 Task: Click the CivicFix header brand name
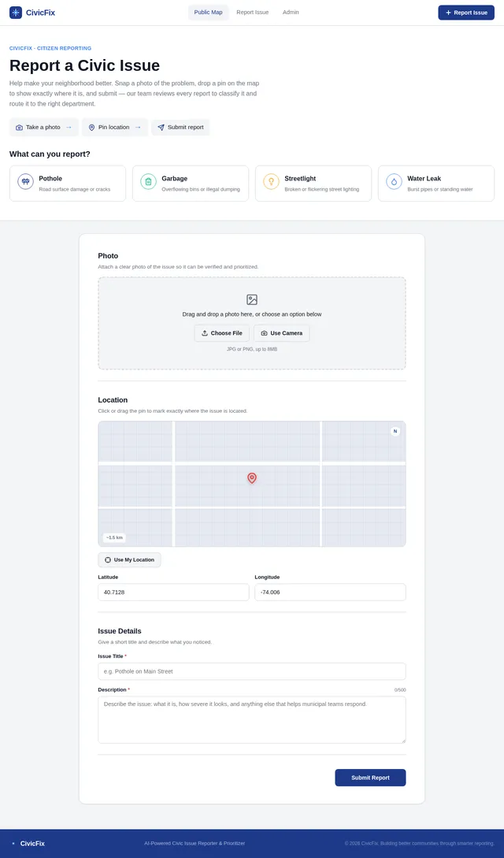point(40,13)
